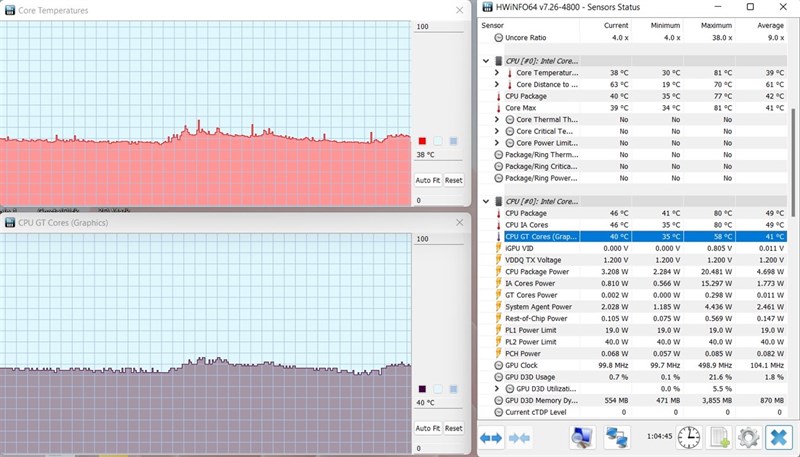Click the chip icon of first CPU [#0] group
The width and height of the screenshot is (800, 457).
[498, 61]
